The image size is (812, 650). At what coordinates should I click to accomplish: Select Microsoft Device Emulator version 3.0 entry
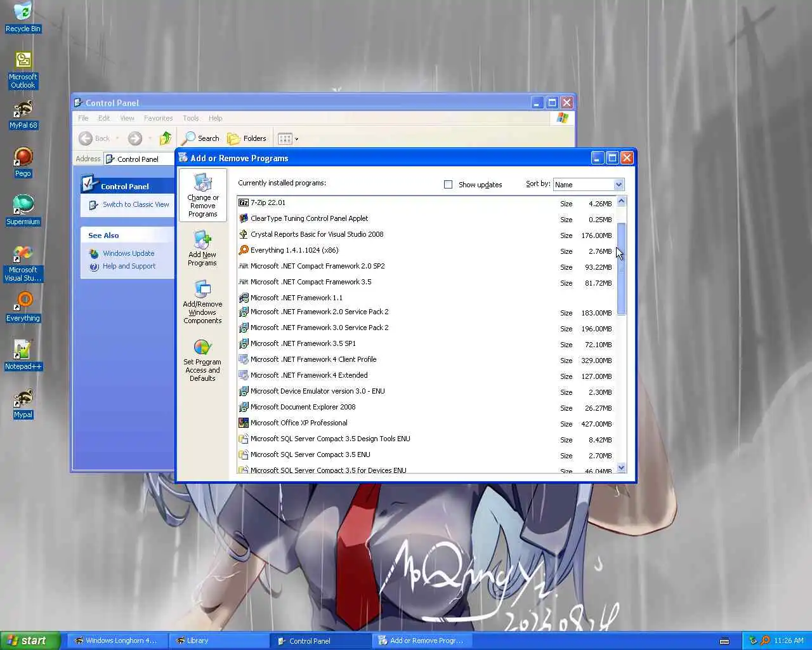pos(426,391)
